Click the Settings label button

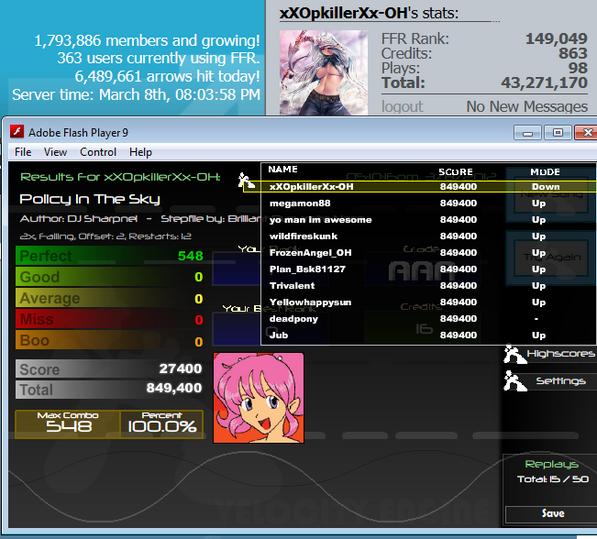[560, 381]
